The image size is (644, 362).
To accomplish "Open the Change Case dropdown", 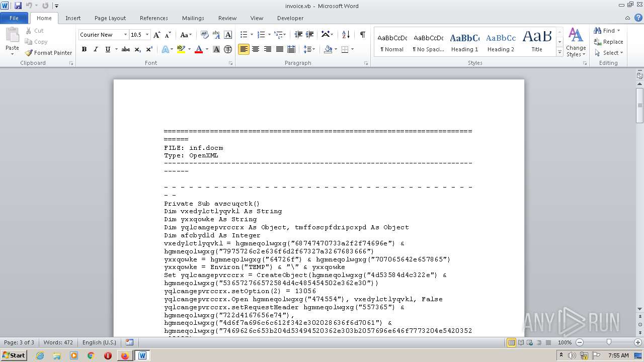I will [x=186, y=35].
